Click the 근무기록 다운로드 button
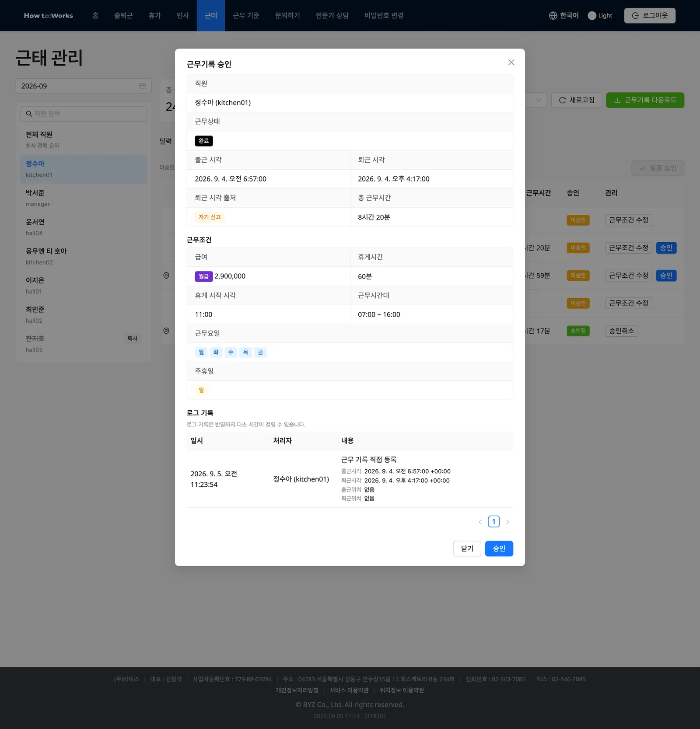The height and width of the screenshot is (729, 700). (x=645, y=100)
